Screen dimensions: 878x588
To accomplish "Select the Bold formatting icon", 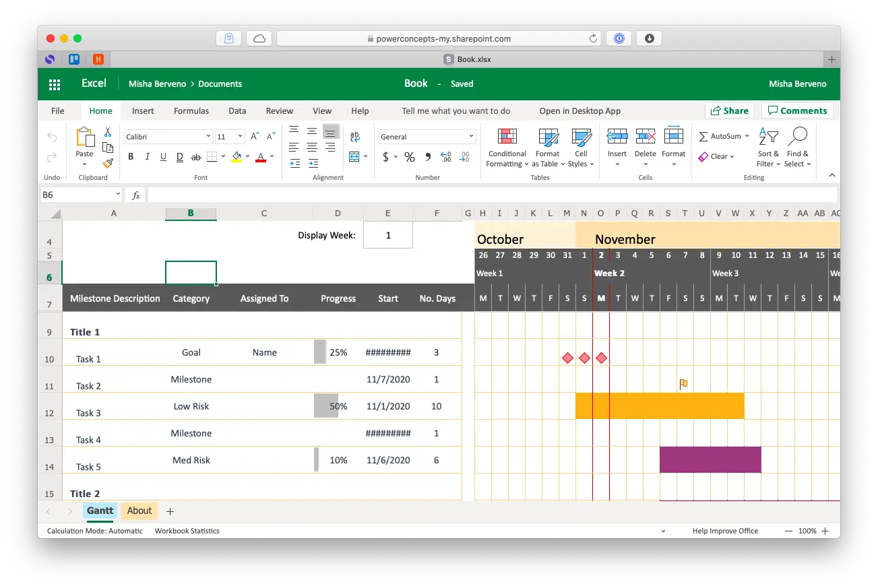I will [131, 156].
